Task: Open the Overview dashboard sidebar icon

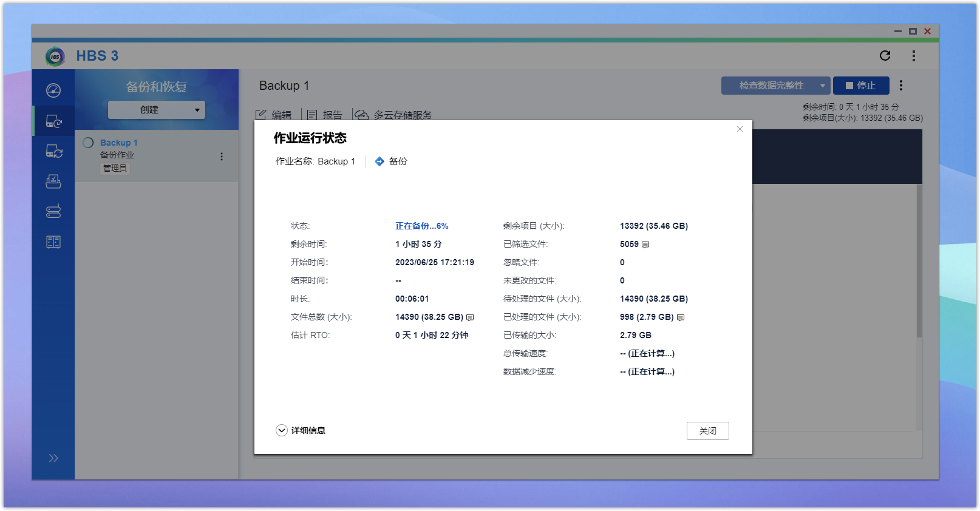Action: tap(53, 90)
